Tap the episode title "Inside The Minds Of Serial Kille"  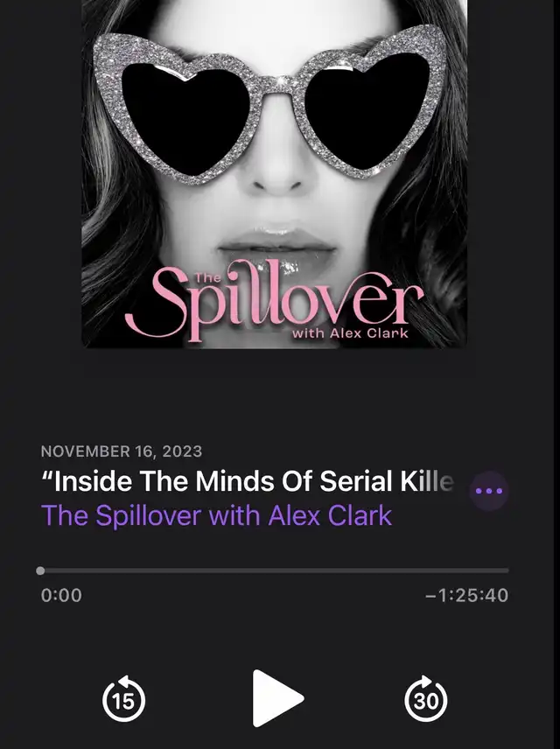pos(247,481)
